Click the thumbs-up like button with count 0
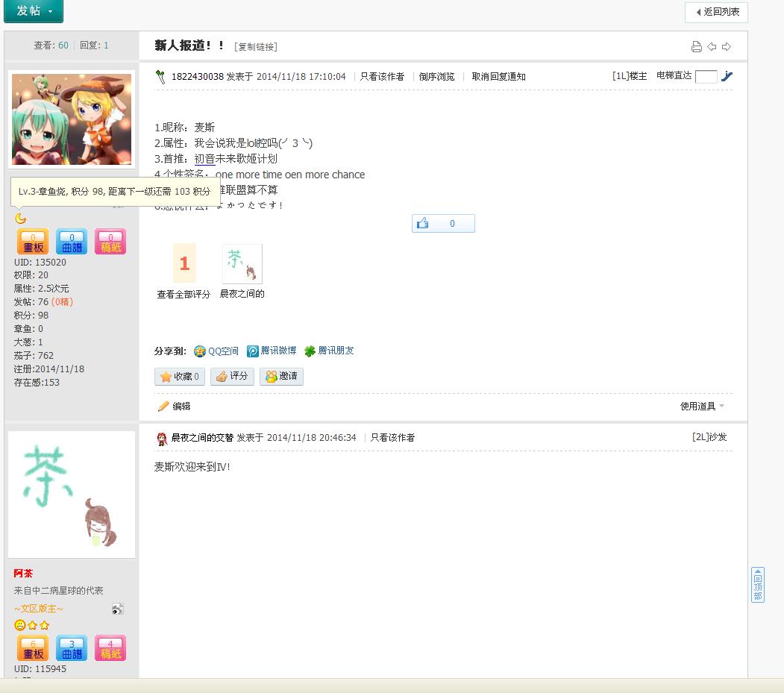The height and width of the screenshot is (693, 784). (443, 224)
